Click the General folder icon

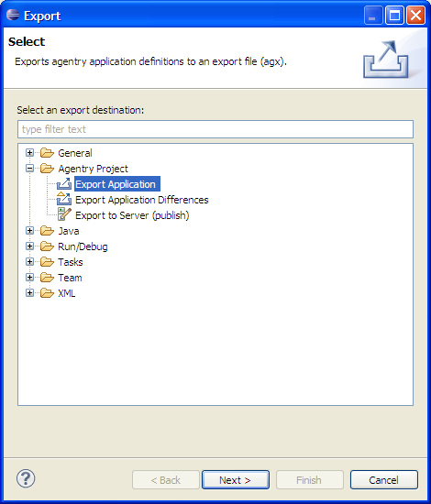point(47,153)
